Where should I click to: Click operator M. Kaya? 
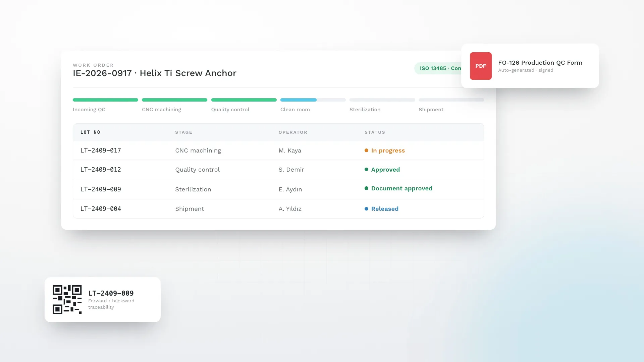pyautogui.click(x=290, y=150)
